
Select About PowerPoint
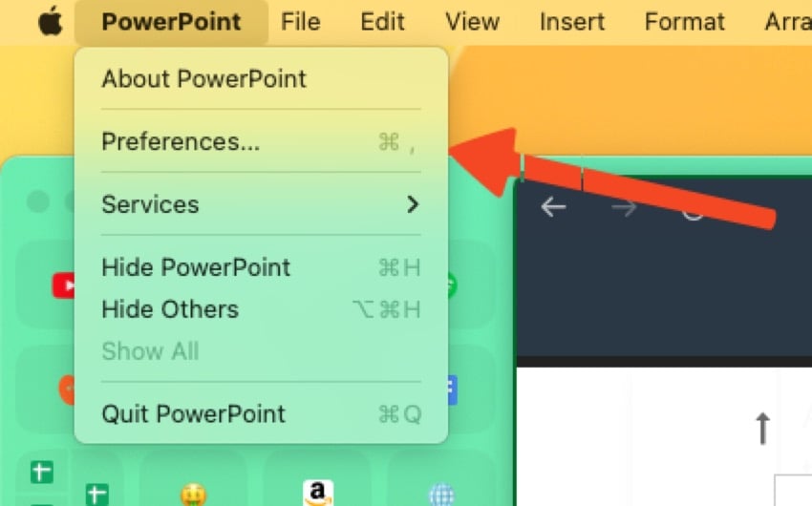pos(261,78)
